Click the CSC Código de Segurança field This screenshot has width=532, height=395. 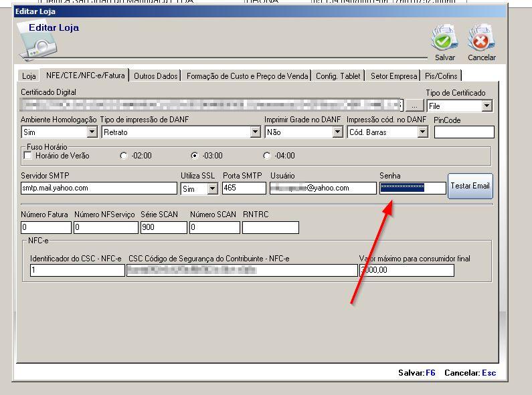tap(242, 270)
